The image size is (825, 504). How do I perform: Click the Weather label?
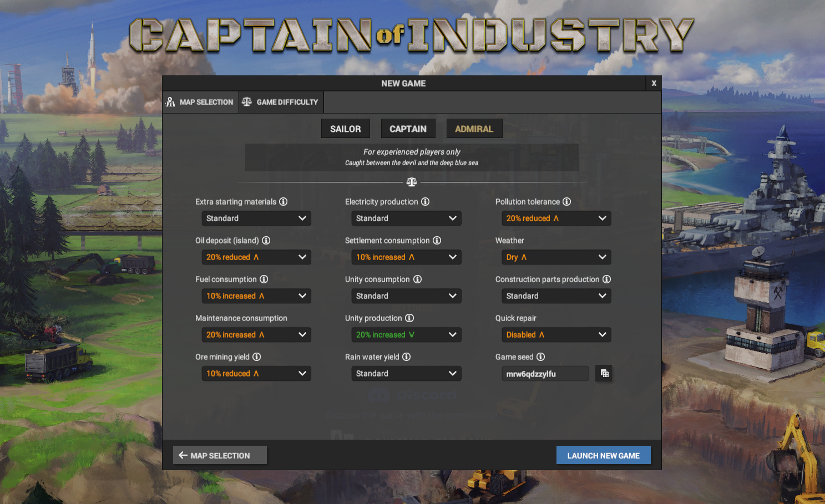510,241
